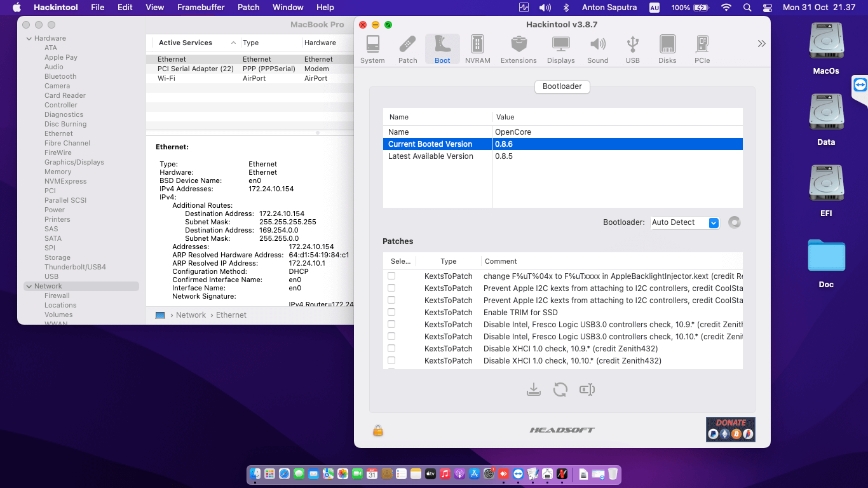
Task: Enable the AppleBacklightInjector patch checkbox
Action: pyautogui.click(x=391, y=276)
